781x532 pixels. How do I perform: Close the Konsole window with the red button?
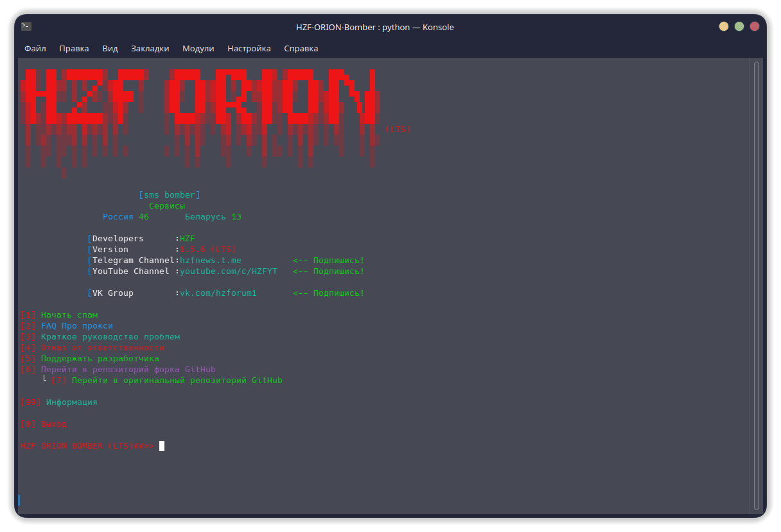[x=755, y=26]
